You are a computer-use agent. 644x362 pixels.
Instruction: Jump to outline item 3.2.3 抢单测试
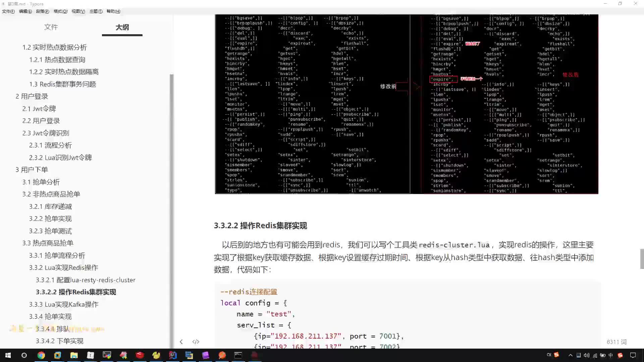(50, 231)
